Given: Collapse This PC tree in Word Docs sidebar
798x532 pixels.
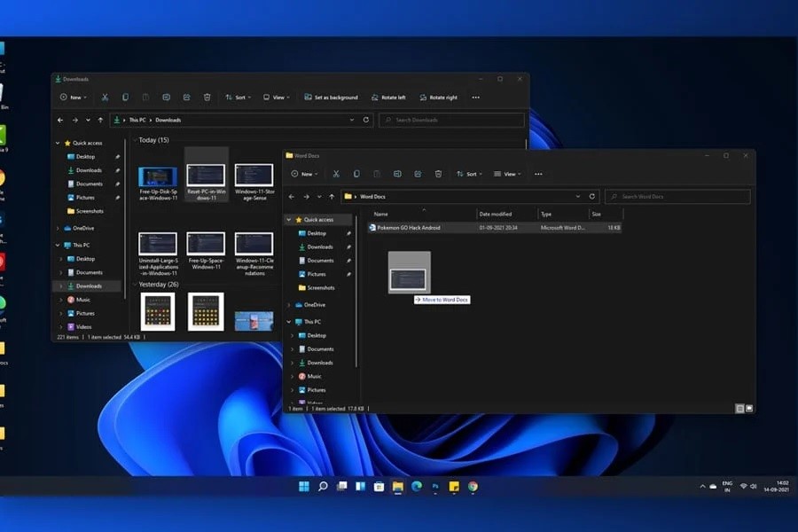Looking at the screenshot, I should [288, 322].
